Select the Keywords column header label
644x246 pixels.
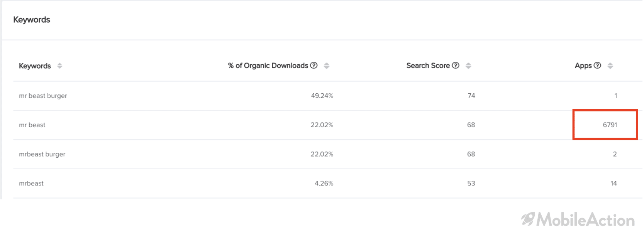pos(35,66)
